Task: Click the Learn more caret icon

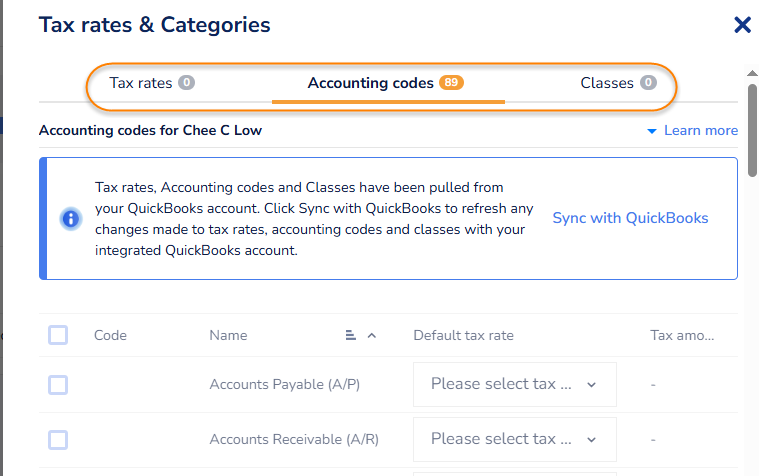Action: [652, 131]
